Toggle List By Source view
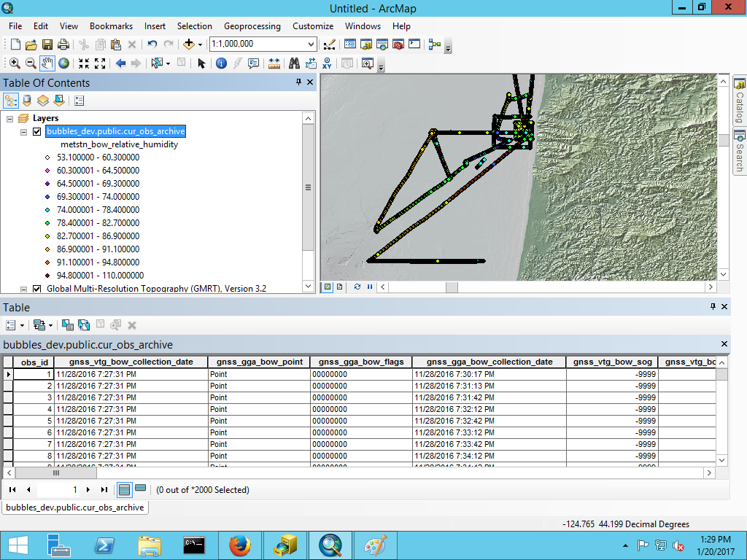 pyautogui.click(x=27, y=101)
